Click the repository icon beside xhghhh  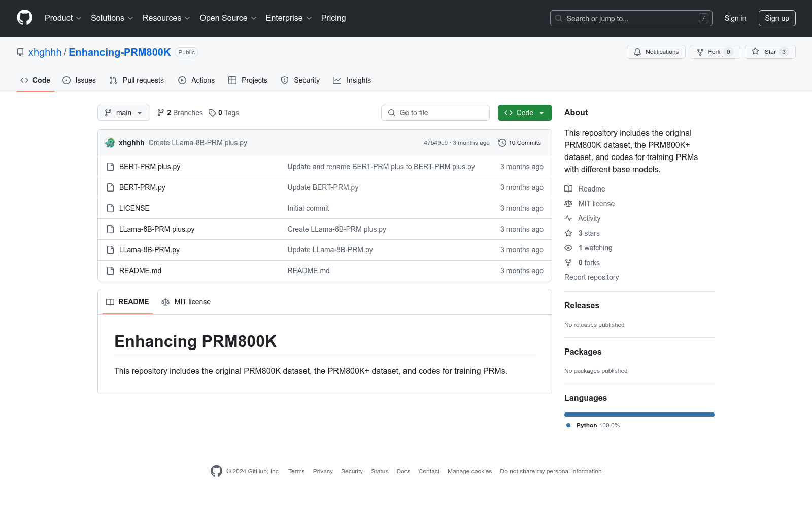[20, 52]
